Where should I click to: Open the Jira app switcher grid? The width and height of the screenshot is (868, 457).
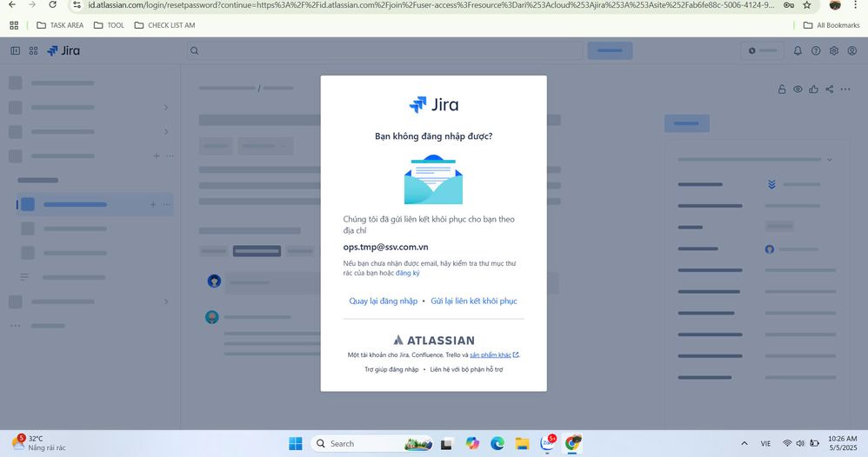(33, 51)
